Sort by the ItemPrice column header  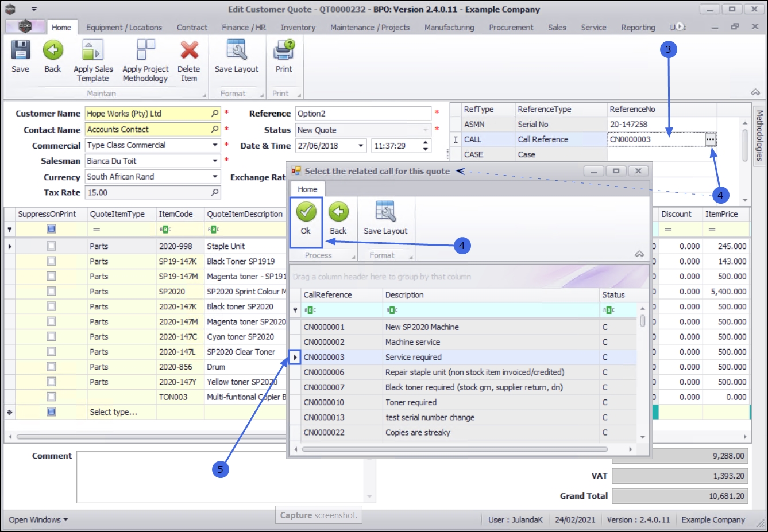(x=727, y=214)
